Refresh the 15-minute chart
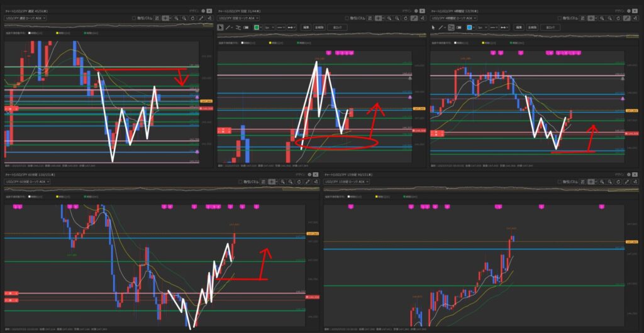This screenshot has height=333, width=644. 618,182
